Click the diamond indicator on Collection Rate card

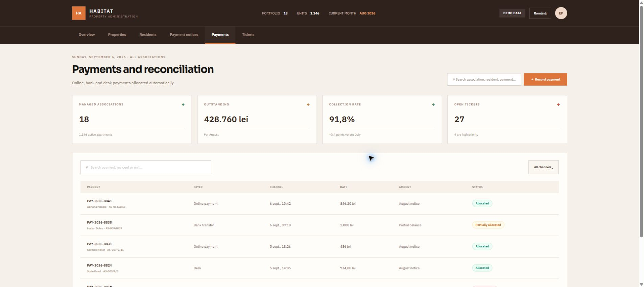click(433, 105)
